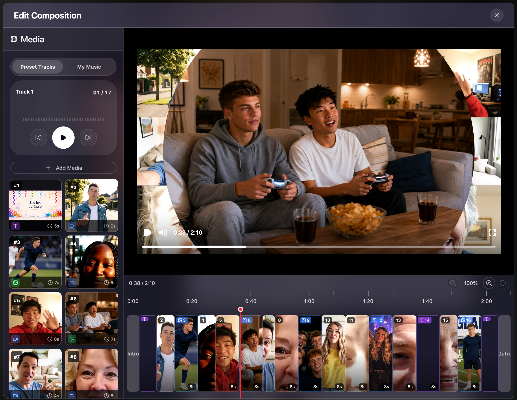Seek on the video preview progress bar

319,247
